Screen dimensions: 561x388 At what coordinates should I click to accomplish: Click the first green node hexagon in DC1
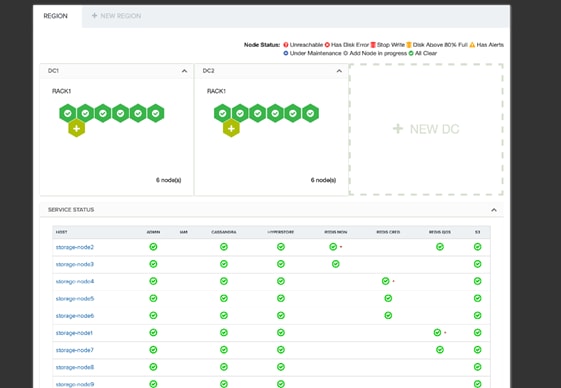point(68,113)
